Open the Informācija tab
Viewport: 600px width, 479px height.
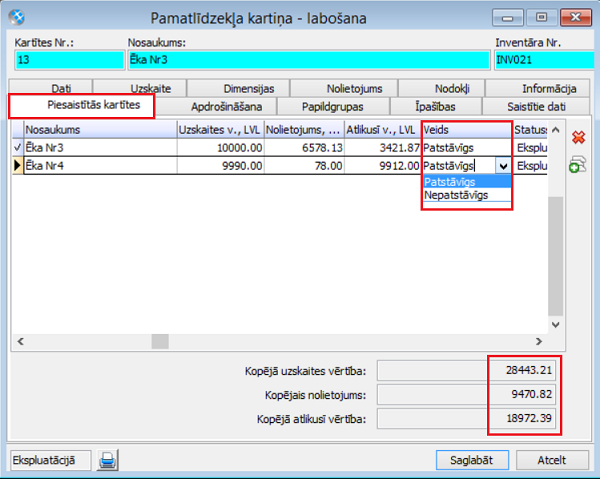[x=538, y=88]
